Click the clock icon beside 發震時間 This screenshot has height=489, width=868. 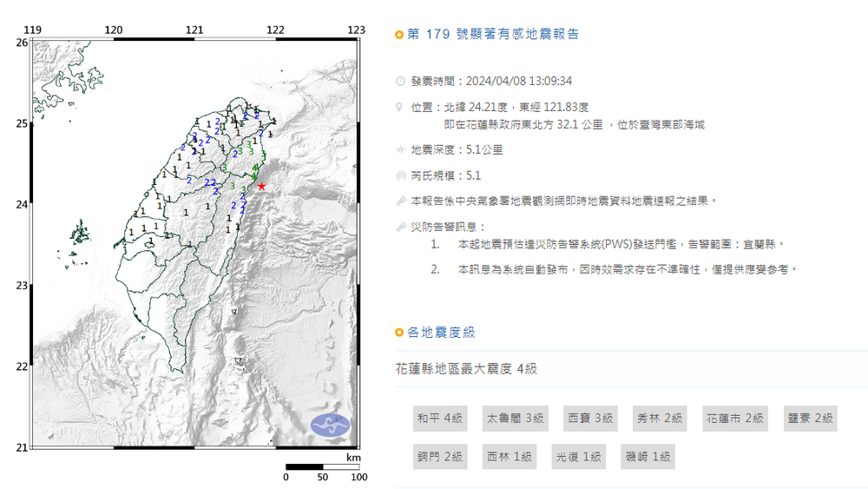[401, 82]
